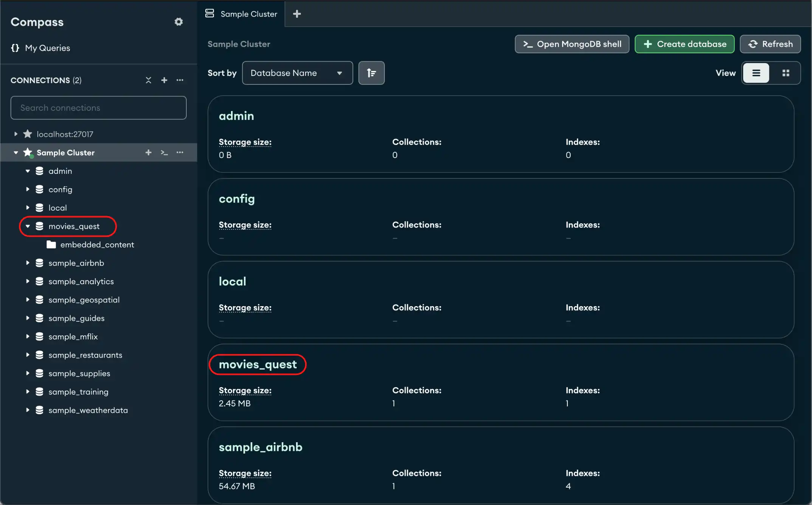Image resolution: width=812 pixels, height=505 pixels.
Task: Click the sort ascending/descending toggle icon
Action: coord(371,73)
